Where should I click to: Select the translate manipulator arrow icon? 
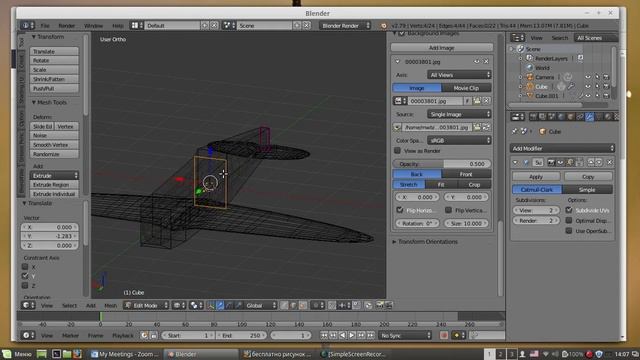pyautogui.click(x=220, y=305)
